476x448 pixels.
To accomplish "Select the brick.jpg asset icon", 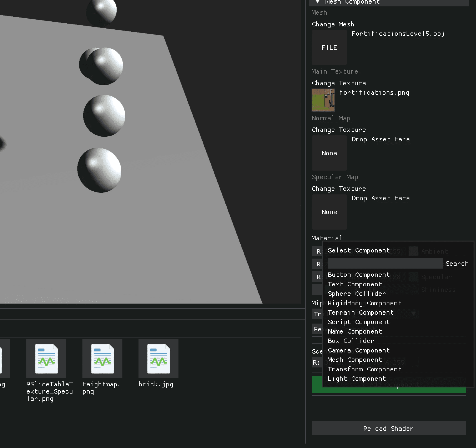I will point(158,358).
